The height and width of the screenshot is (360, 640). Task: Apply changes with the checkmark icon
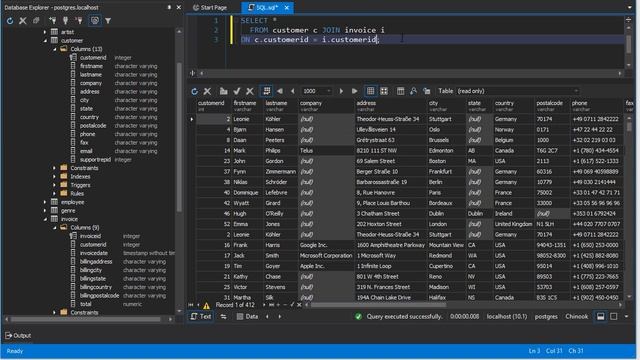point(237,91)
